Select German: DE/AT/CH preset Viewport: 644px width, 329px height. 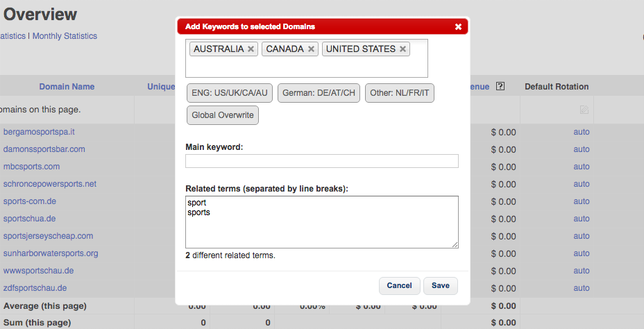pyautogui.click(x=319, y=93)
